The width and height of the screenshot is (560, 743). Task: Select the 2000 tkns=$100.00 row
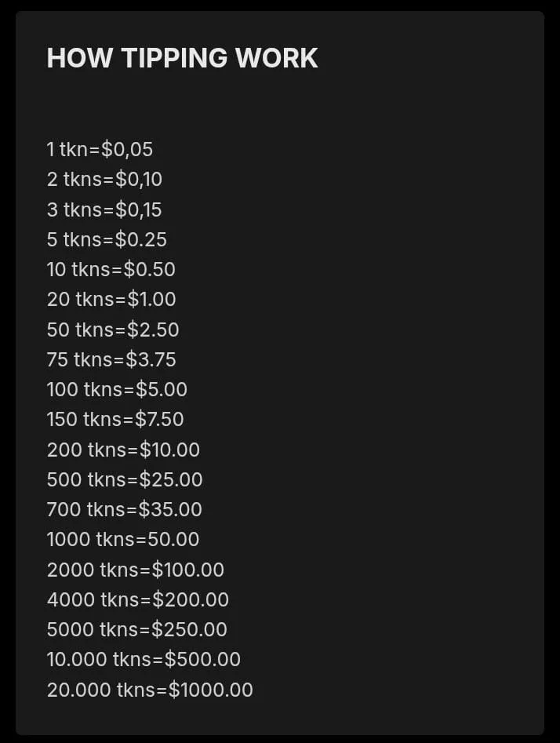[136, 570]
